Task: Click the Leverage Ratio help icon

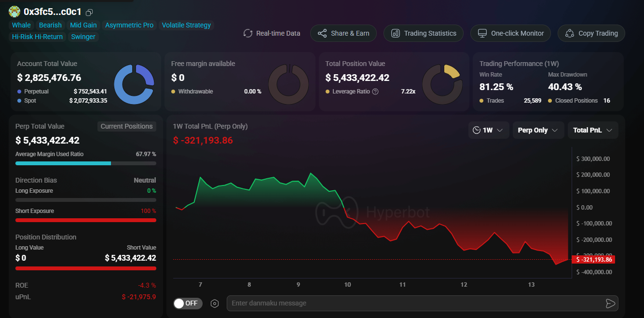Action: pos(375,92)
